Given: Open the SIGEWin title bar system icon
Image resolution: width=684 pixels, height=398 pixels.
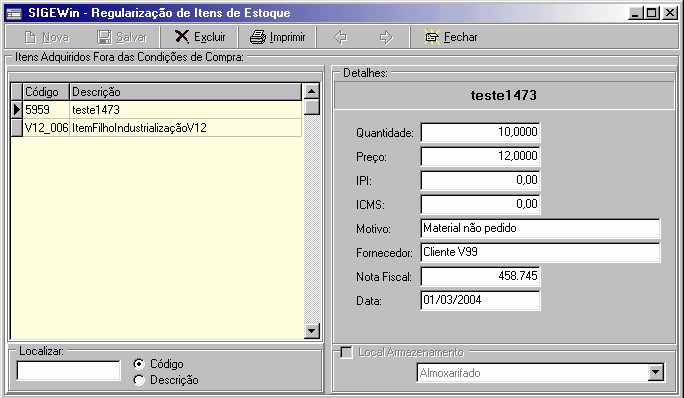Looking at the screenshot, I should click(x=14, y=13).
